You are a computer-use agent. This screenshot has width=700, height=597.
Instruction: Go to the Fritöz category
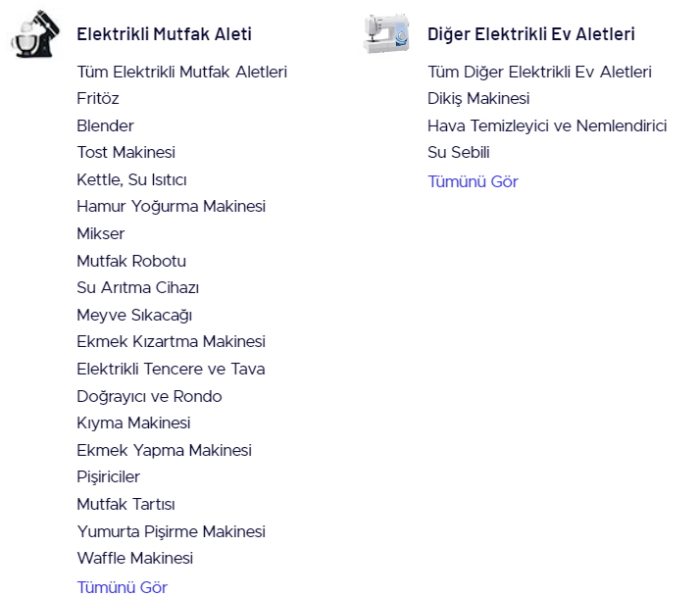(x=98, y=98)
